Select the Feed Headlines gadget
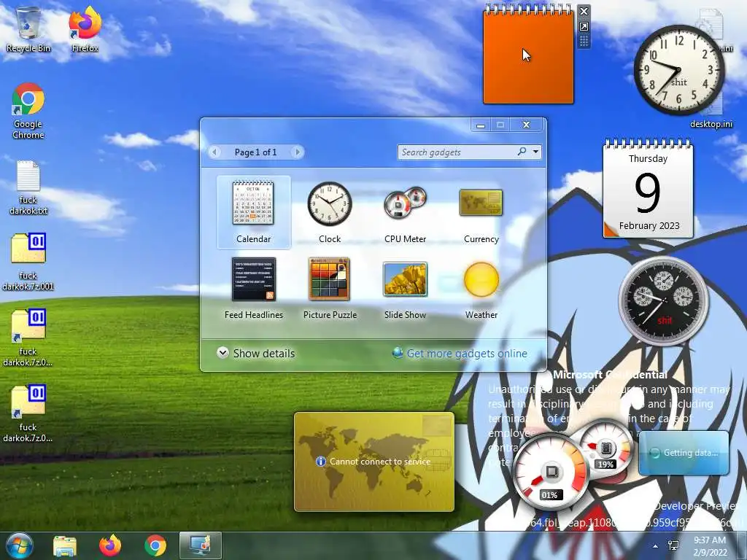 click(253, 288)
